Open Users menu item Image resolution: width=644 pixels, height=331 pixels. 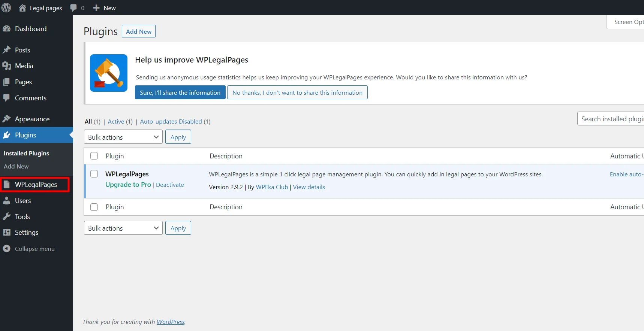click(x=23, y=201)
